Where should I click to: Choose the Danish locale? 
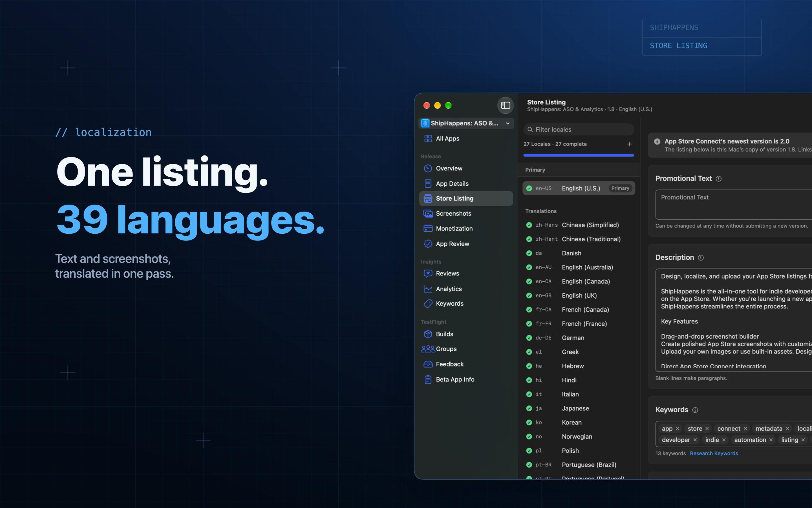click(579, 253)
